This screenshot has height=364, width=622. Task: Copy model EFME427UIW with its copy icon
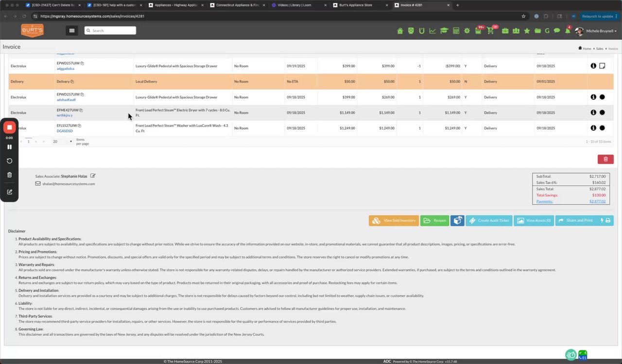tap(81, 110)
